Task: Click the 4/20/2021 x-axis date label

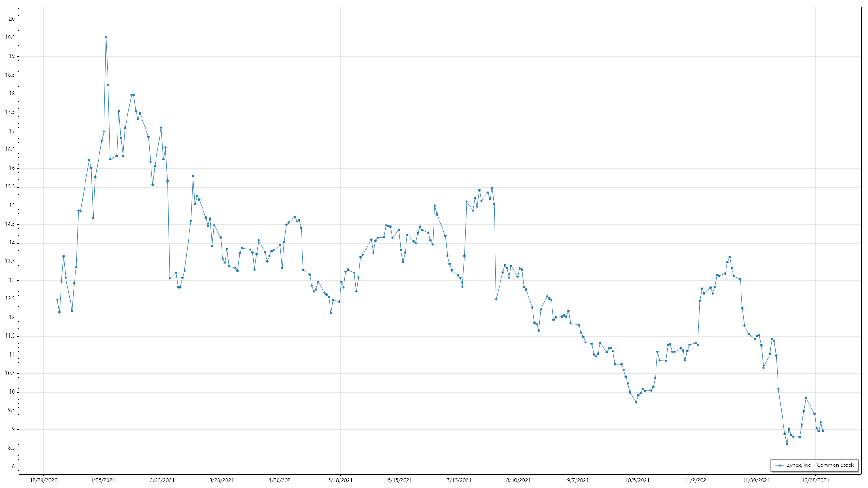Action: (x=281, y=480)
